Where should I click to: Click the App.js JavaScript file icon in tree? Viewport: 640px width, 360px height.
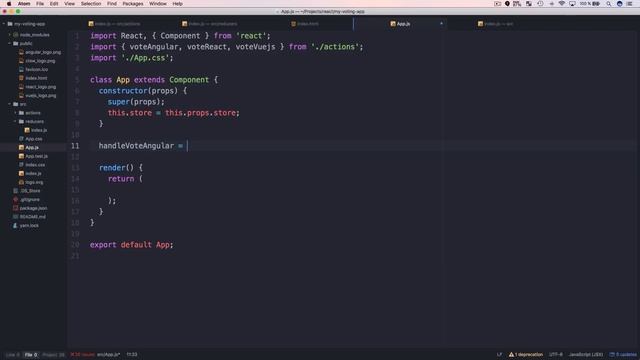click(x=21, y=147)
